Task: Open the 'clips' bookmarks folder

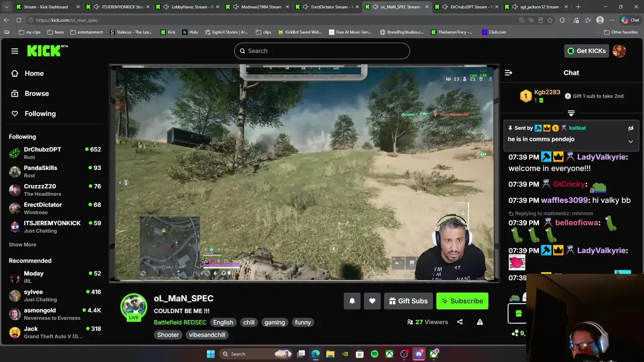Action: pyautogui.click(x=263, y=32)
